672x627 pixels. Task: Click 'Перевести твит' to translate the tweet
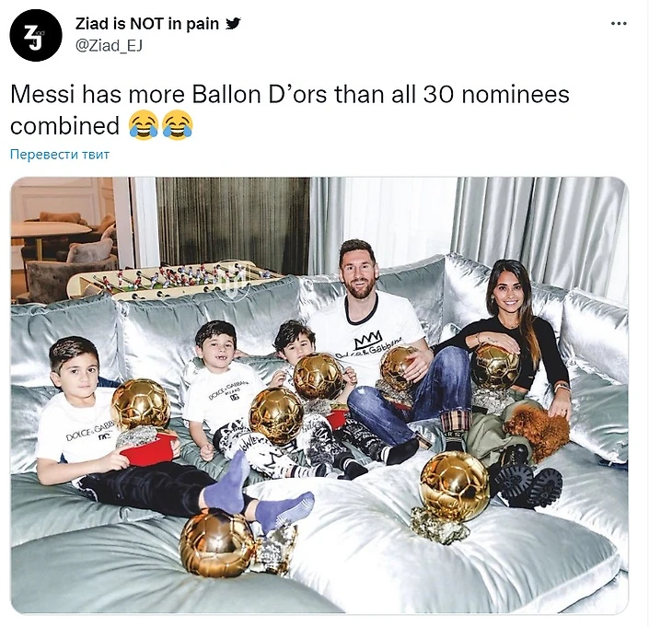click(60, 155)
